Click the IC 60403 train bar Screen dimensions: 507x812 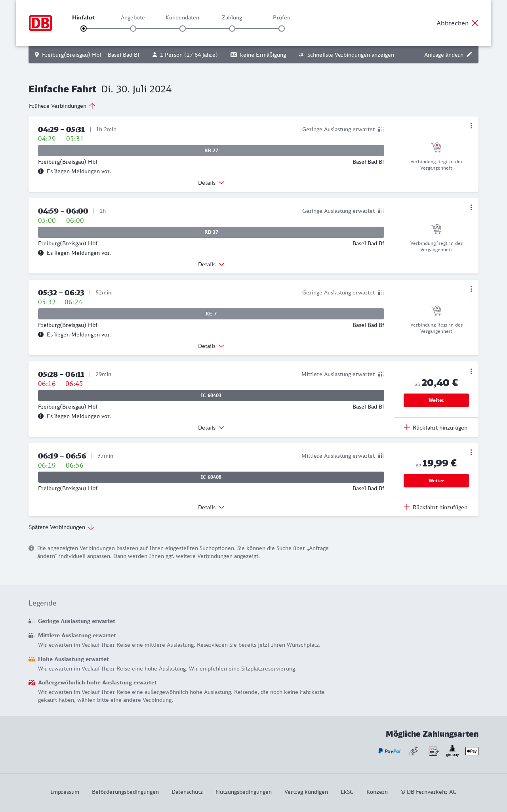coord(211,395)
